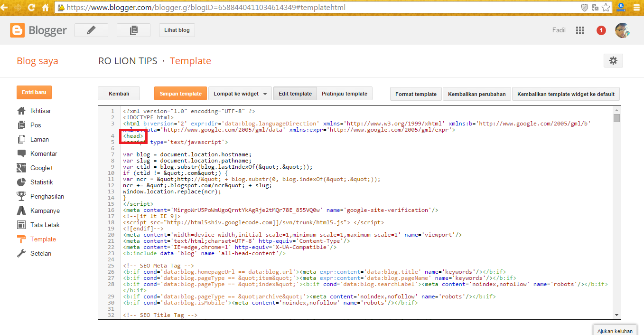Open the post list pages icon
The image size is (644, 335).
pos(133,30)
